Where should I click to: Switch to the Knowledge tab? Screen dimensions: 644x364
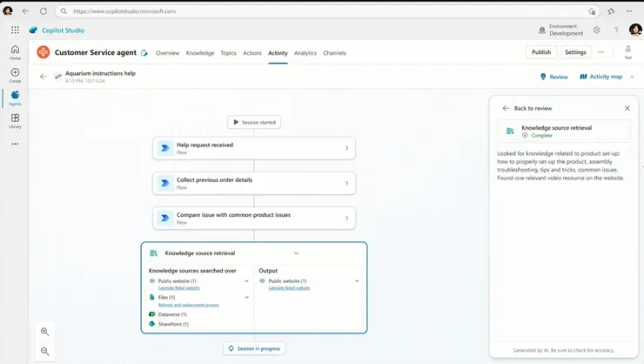200,53
